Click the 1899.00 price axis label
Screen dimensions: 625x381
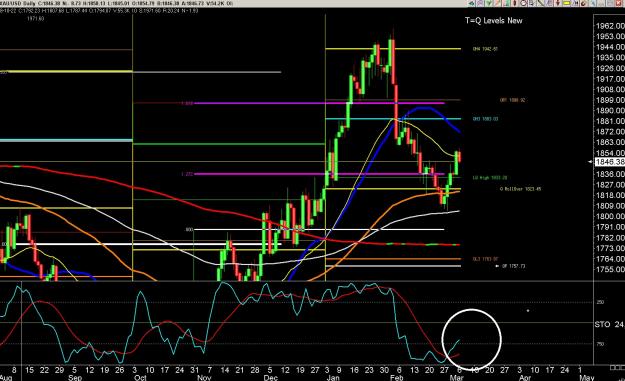click(x=610, y=100)
